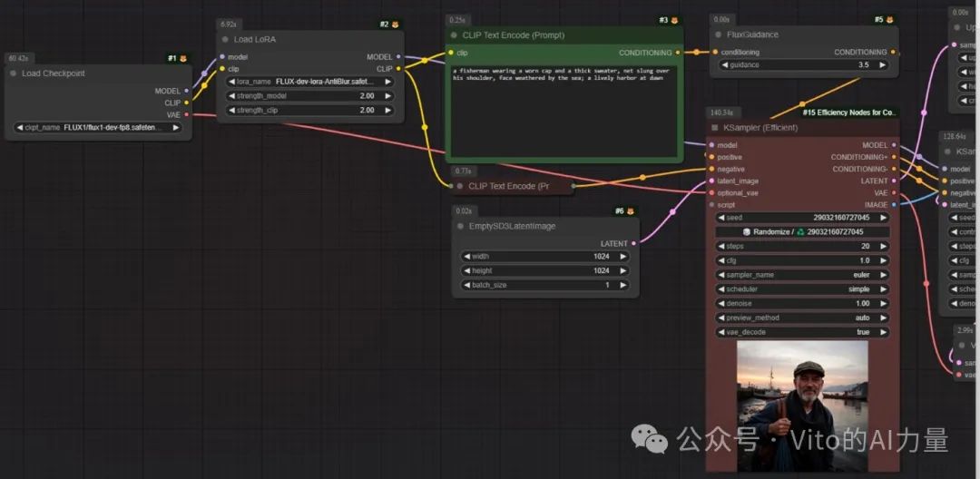Click the Randomize seed button
980x479 pixels.
pos(802,231)
